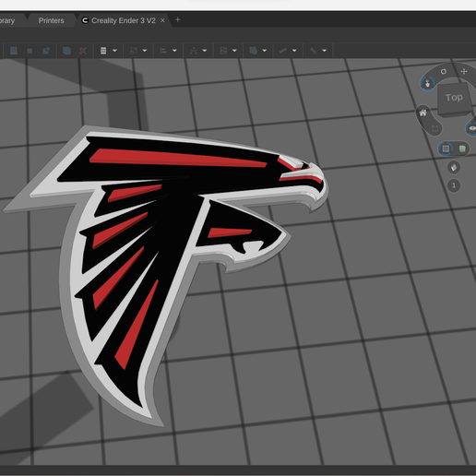The width and height of the screenshot is (476, 476).
Task: Click the wrench repair toolbar icon
Action: coord(313,51)
